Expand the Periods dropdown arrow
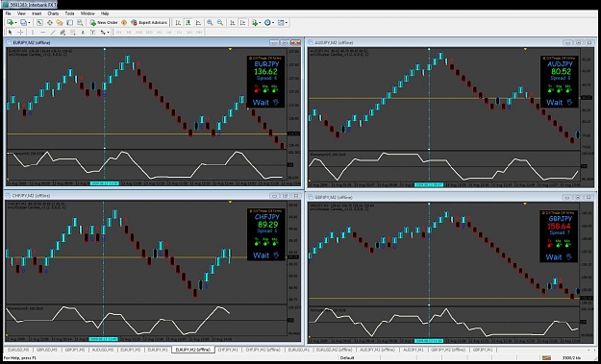Screen dimensions: 601x364 tap(273, 23)
